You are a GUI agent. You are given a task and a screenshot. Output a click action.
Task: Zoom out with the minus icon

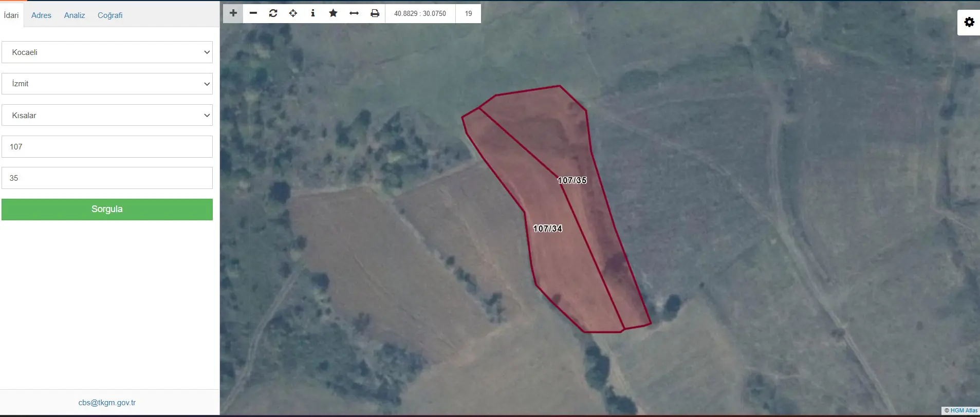click(253, 13)
